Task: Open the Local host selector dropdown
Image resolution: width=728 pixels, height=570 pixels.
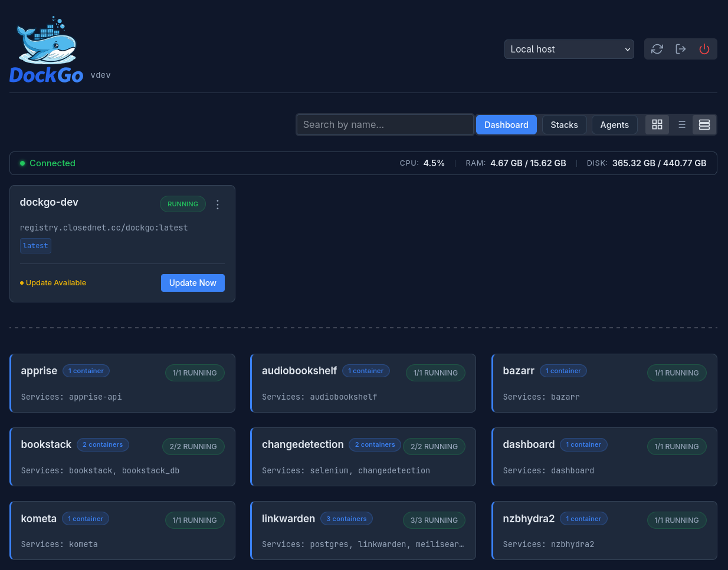Action: tap(569, 49)
